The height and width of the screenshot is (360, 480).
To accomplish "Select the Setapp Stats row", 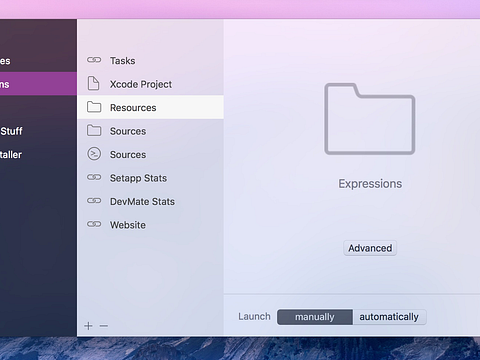I will (x=150, y=178).
